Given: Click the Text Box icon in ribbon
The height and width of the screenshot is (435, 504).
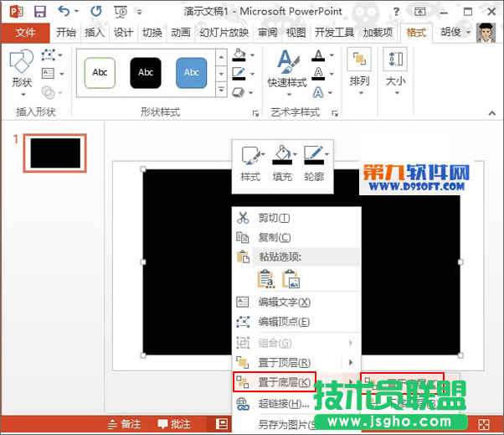Looking at the screenshot, I should (49, 74).
